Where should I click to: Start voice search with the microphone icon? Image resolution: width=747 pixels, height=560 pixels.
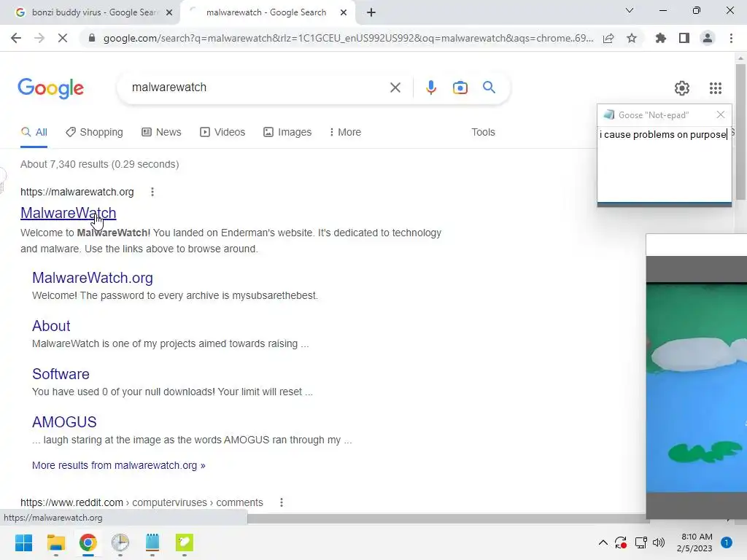[431, 87]
